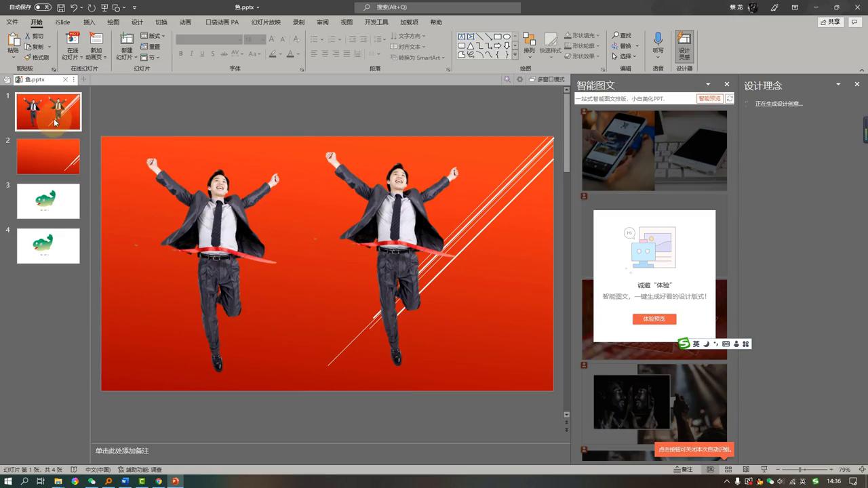Screen dimensions: 868x488
Task: Open the Select (选择) dropdown menu
Action: click(x=625, y=56)
